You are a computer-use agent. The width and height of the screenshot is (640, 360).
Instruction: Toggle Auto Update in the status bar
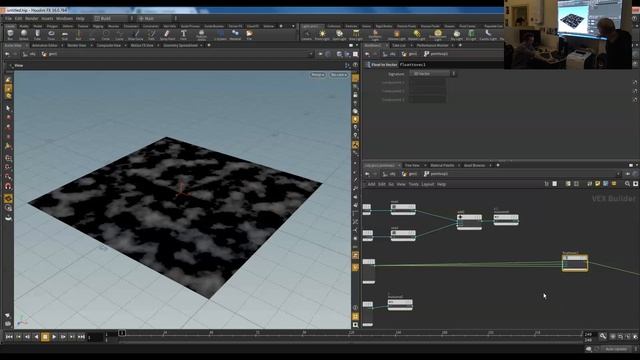[x=616, y=349]
